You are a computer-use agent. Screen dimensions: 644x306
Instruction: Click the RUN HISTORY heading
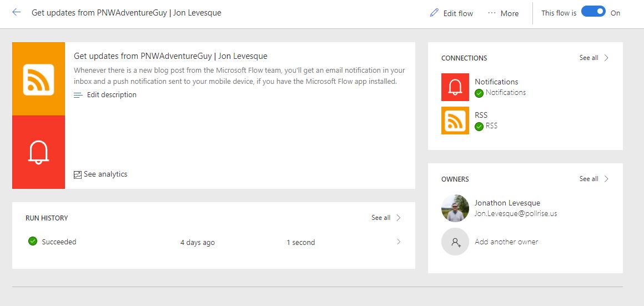(47, 218)
